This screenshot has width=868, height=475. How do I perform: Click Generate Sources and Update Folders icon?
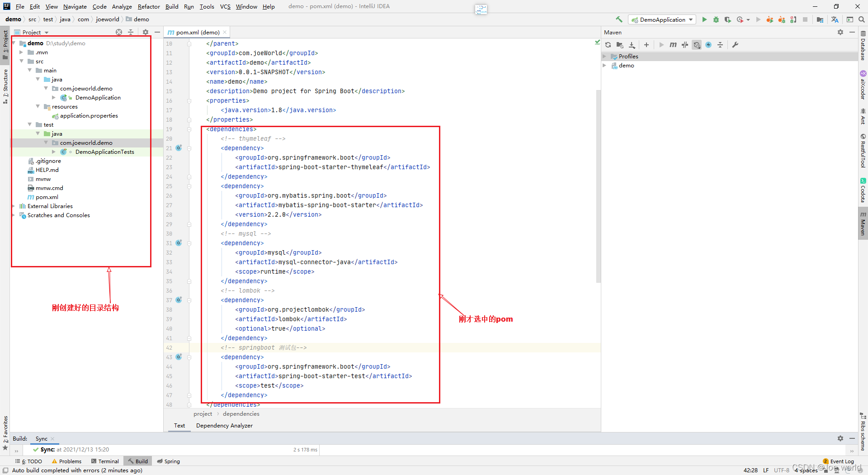tap(620, 45)
